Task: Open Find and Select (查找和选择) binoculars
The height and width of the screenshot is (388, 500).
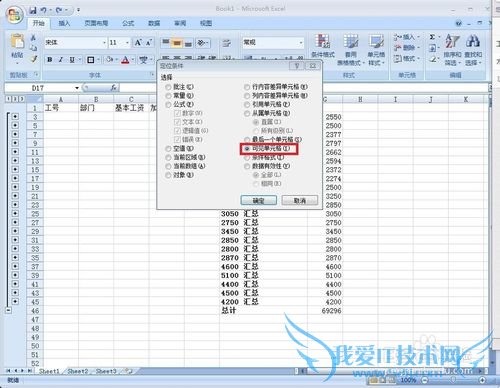Action: 473,49
